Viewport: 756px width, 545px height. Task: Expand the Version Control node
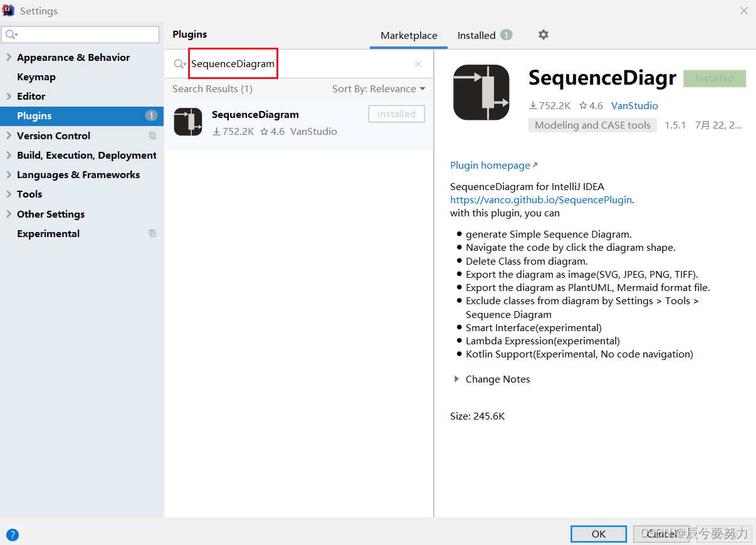point(8,135)
